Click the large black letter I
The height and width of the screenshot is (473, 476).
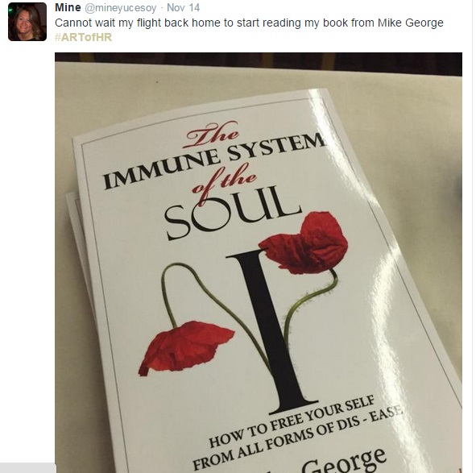[269, 332]
